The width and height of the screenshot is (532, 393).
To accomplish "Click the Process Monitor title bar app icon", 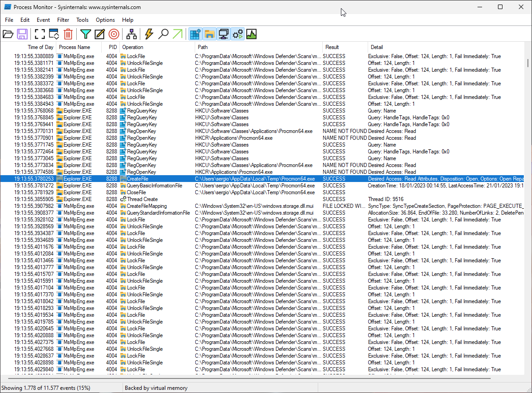I will point(7,7).
